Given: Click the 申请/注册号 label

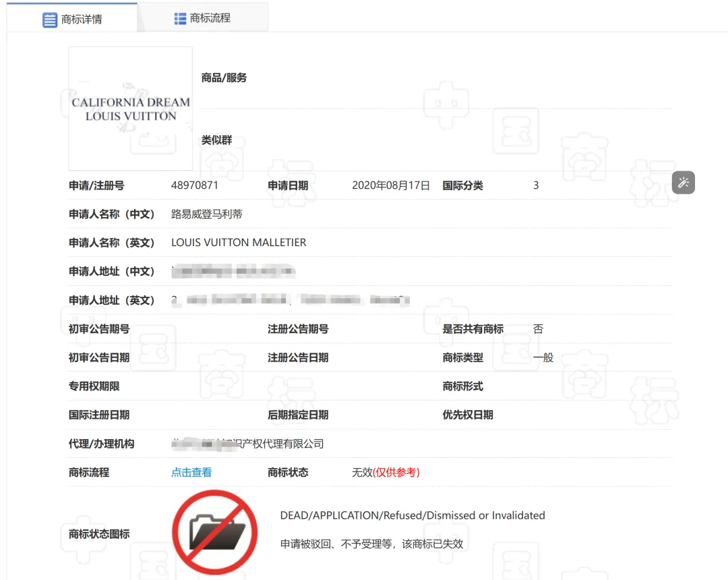Looking at the screenshot, I should click(x=96, y=185).
